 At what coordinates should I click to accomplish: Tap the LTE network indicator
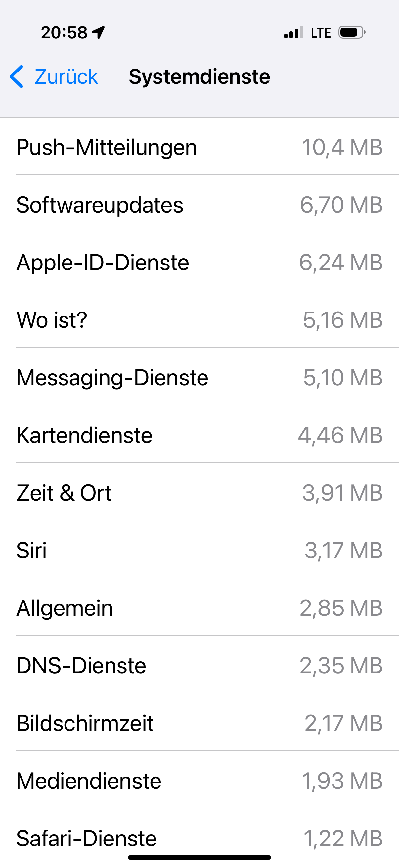click(x=321, y=33)
